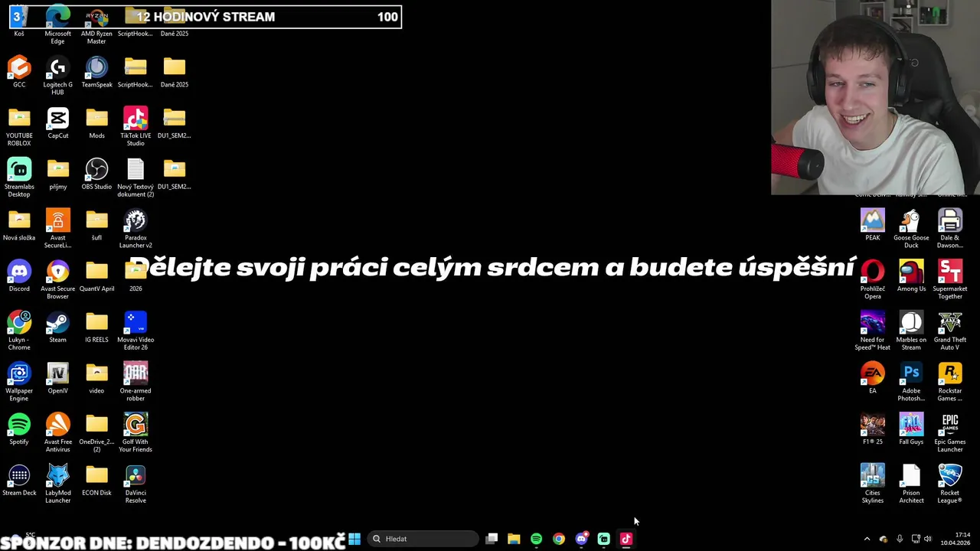Open Adobe Photoshop shortcut
This screenshot has height=551, width=980.
pyautogui.click(x=911, y=381)
